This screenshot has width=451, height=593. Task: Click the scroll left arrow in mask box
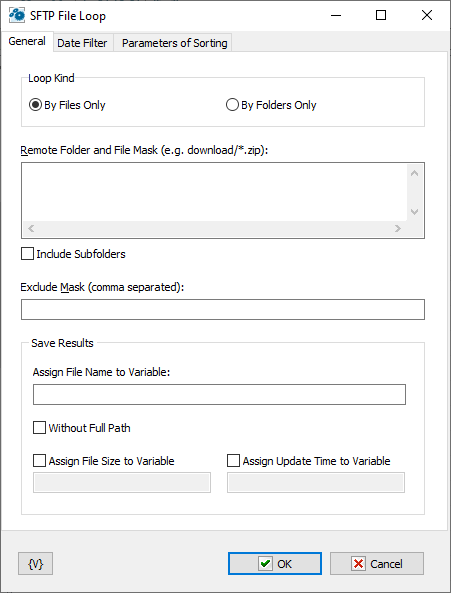pyautogui.click(x=31, y=228)
